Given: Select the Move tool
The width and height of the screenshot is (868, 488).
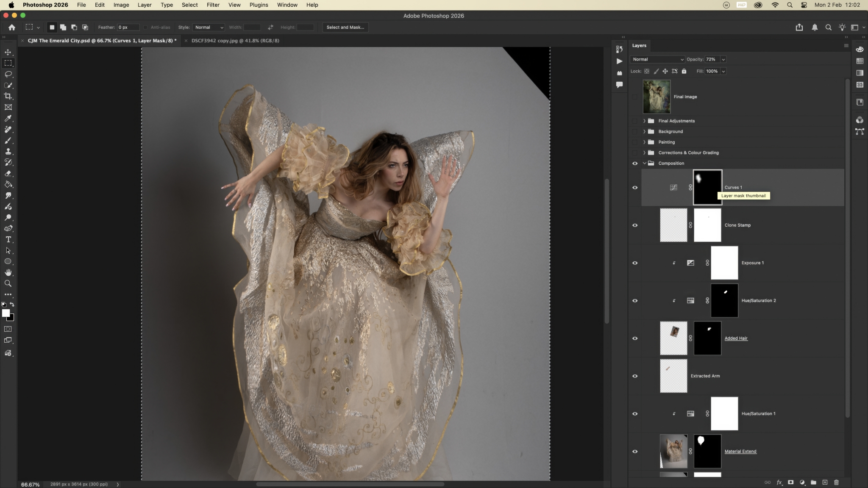Looking at the screenshot, I should pyautogui.click(x=8, y=52).
